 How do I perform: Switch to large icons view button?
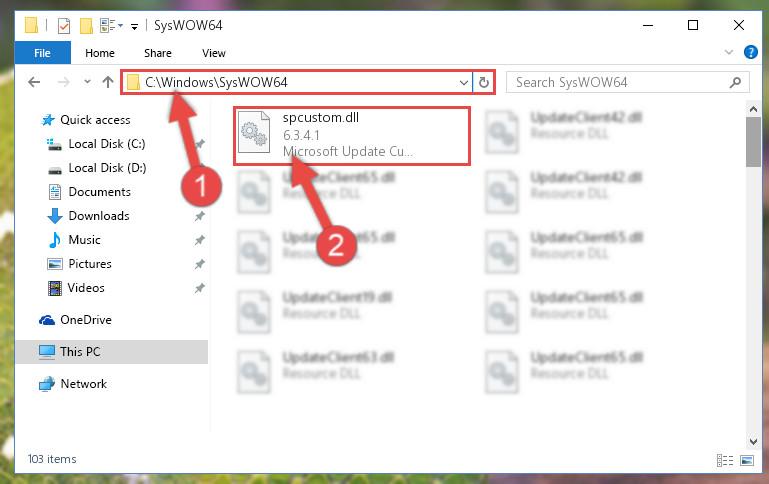point(747,460)
